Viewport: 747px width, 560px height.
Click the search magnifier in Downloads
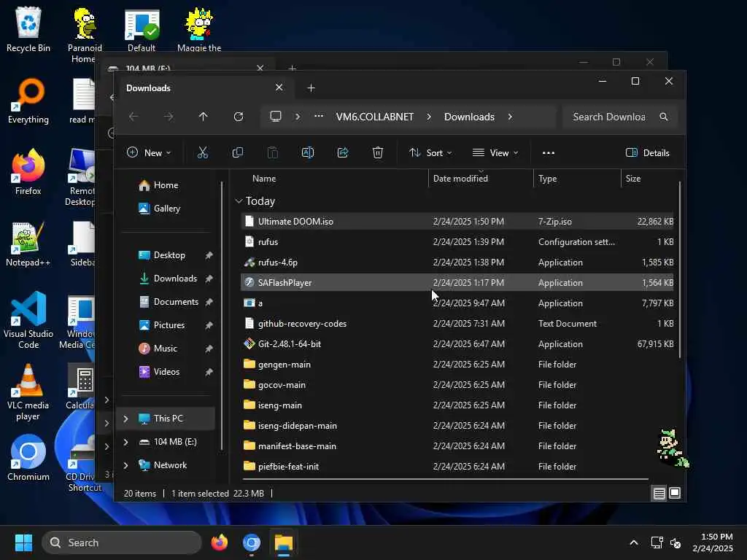(664, 117)
